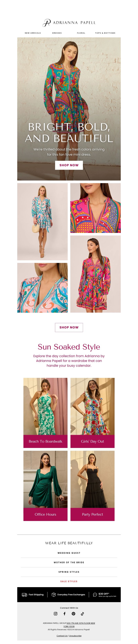Click Shop Now below the dress collage
The width and height of the screenshot is (138, 644).
[69, 327]
